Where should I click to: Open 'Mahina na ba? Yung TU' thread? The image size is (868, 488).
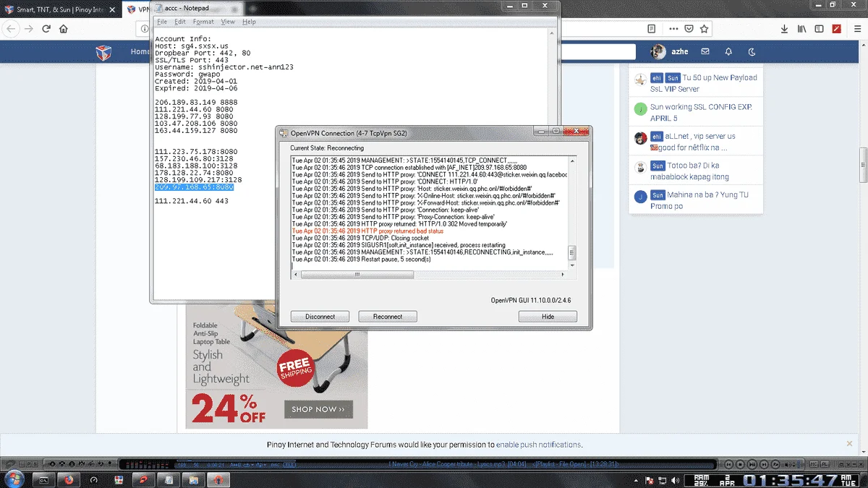coord(699,200)
